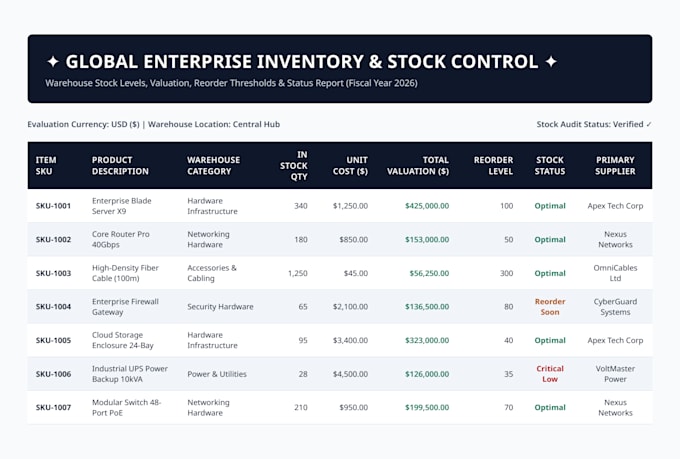Viewport: 680px width, 459px height.
Task: Click the $3,400.00 unit cost
Action: (x=350, y=341)
